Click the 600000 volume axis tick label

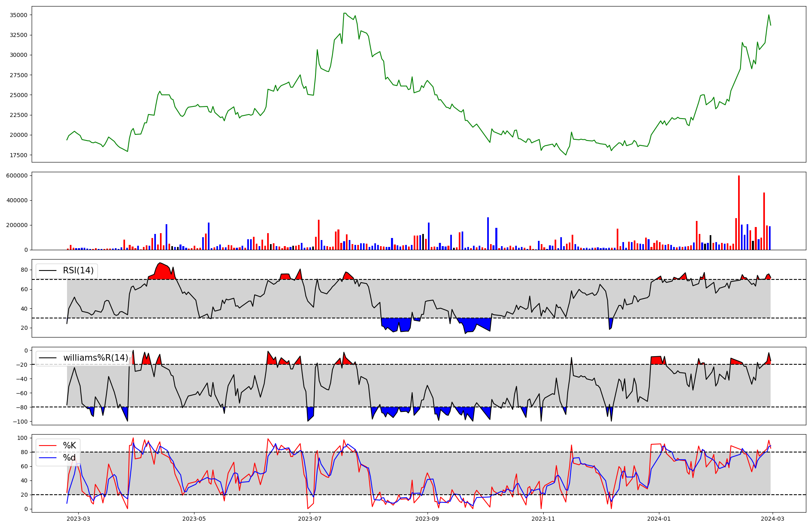(17, 176)
